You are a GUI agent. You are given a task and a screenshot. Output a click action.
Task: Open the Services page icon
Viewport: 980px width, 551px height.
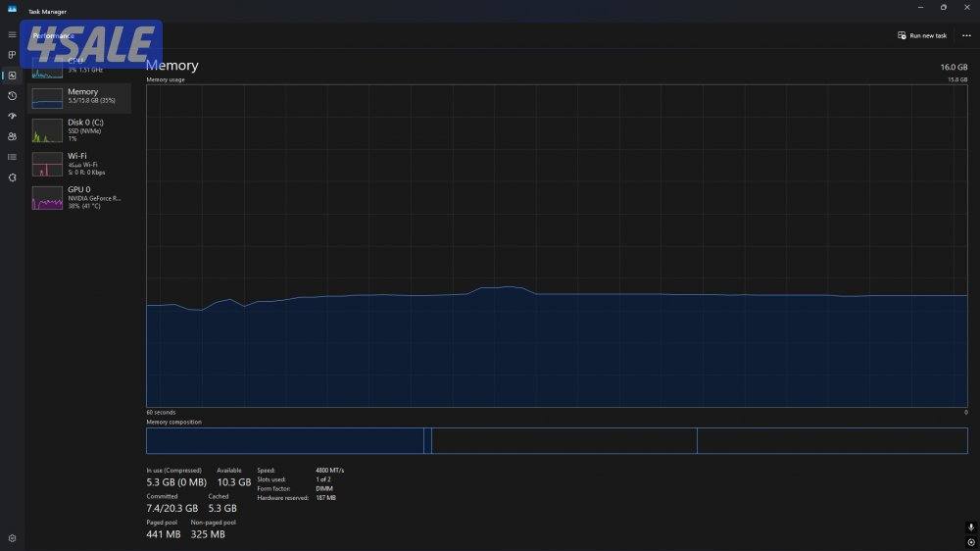point(12,177)
